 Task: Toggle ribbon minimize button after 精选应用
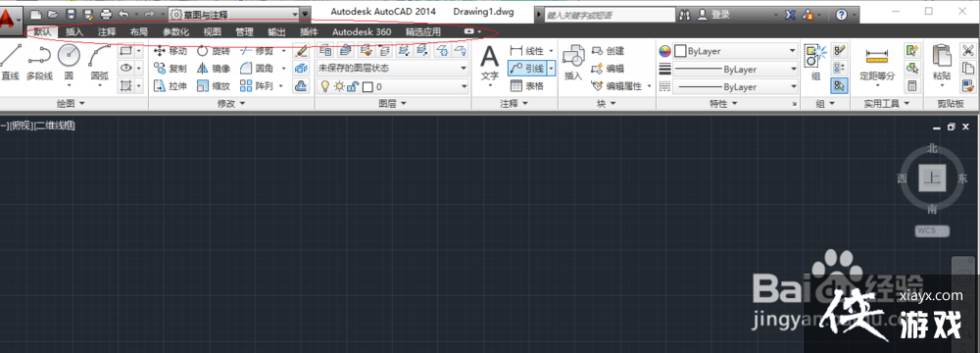point(468,31)
